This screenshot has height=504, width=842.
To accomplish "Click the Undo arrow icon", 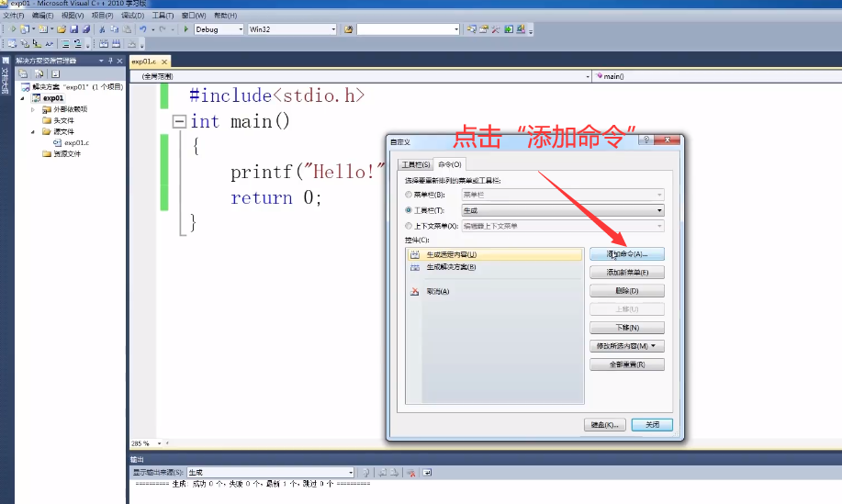I will [143, 29].
